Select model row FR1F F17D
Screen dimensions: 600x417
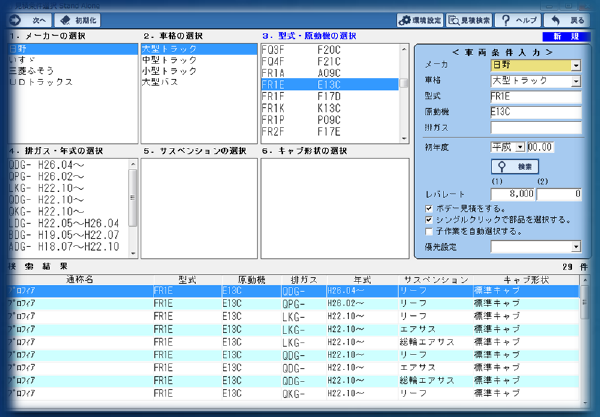(330, 96)
